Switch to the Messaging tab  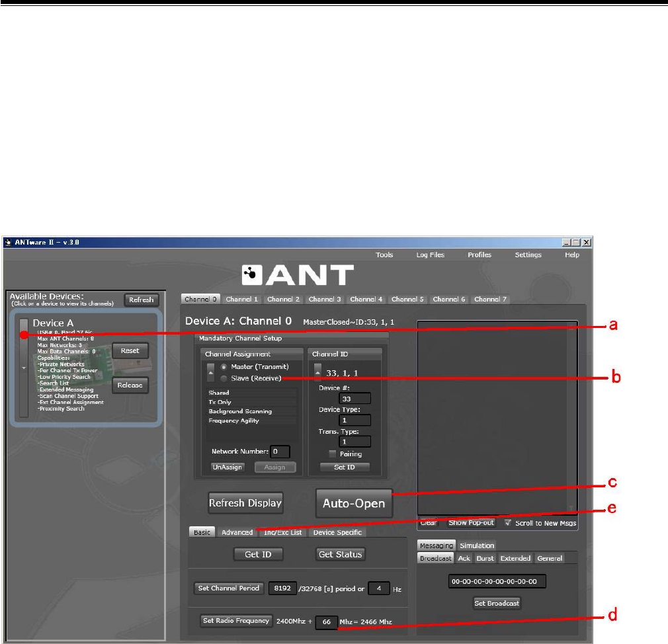[x=437, y=545]
